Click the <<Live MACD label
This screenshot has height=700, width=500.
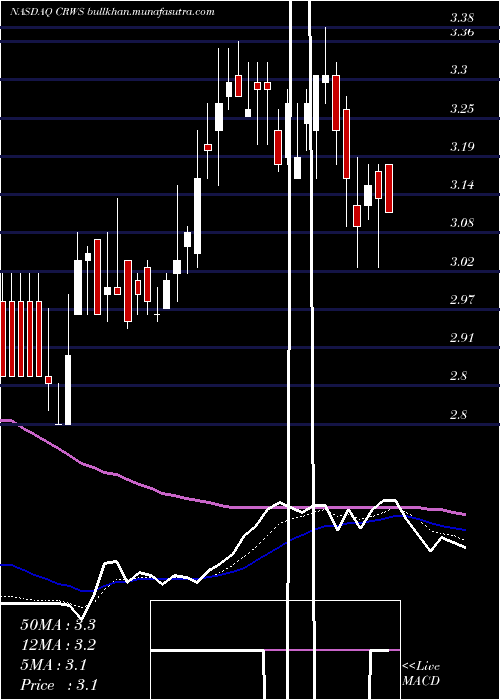click(421, 674)
